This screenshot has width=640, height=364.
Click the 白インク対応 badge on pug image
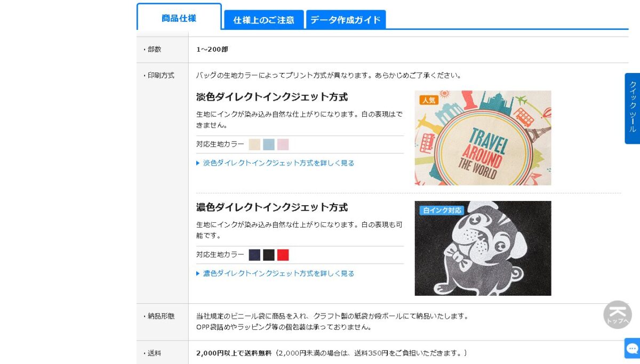coord(442,210)
